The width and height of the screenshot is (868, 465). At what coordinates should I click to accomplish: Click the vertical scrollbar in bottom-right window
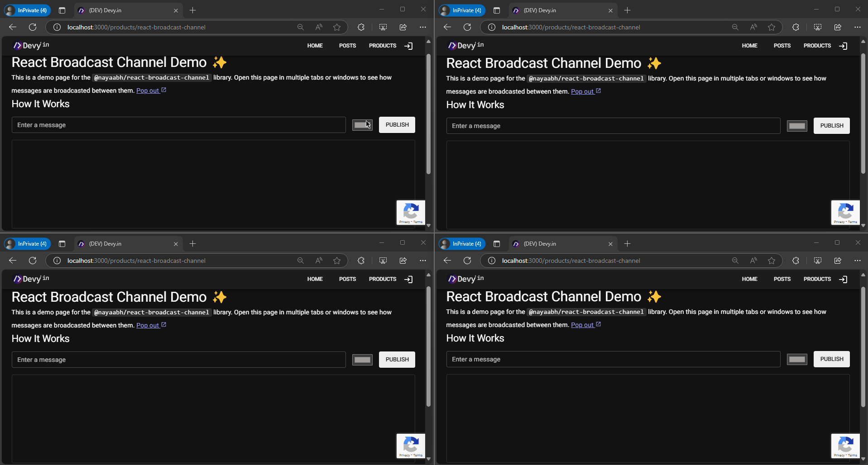pyautogui.click(x=863, y=347)
